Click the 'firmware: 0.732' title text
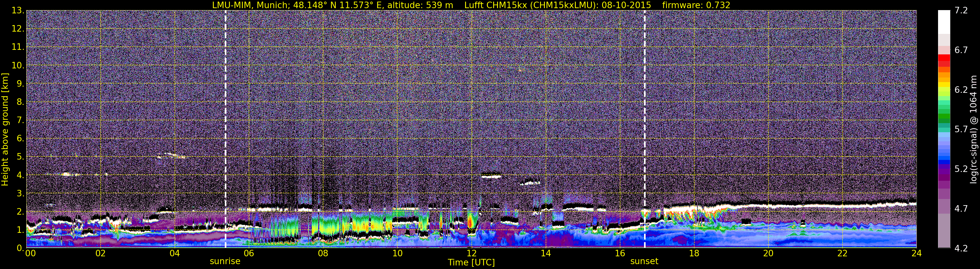Image resolution: width=980 pixels, height=269 pixels. point(696,5)
